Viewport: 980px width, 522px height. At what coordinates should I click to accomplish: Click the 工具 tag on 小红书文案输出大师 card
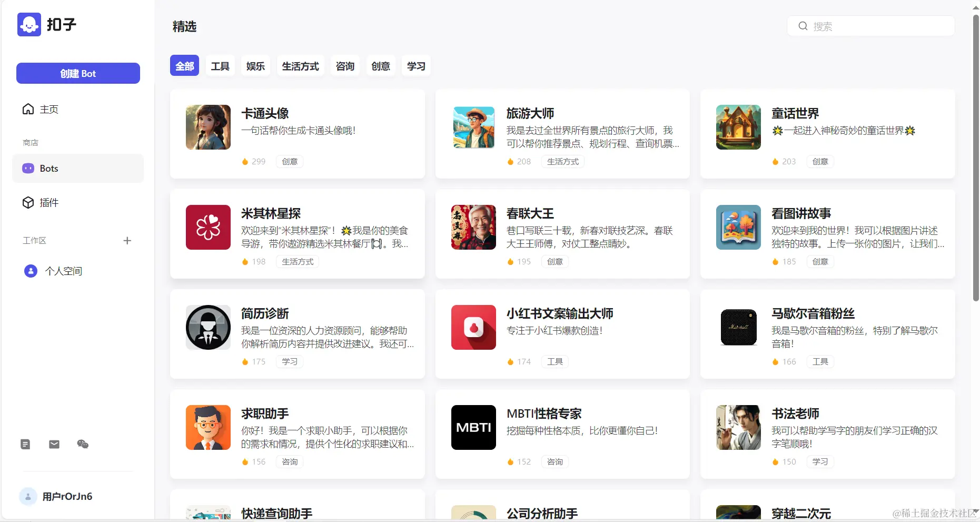click(555, 362)
